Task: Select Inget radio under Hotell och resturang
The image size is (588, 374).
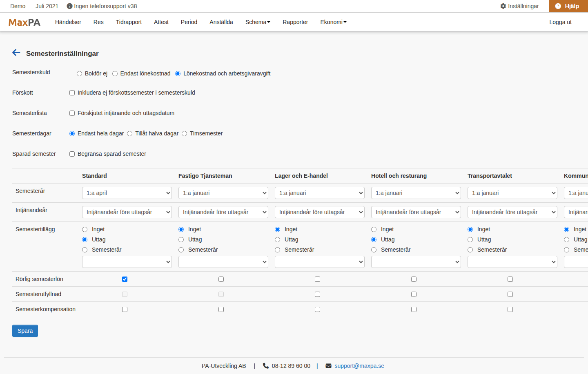Action: click(x=374, y=230)
